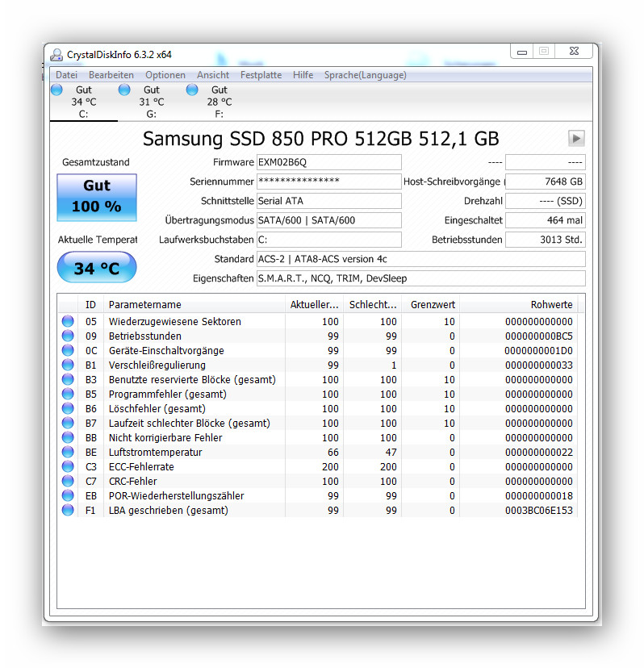644x668 pixels.
Task: Open the Ansicht menu
Action: tap(213, 75)
